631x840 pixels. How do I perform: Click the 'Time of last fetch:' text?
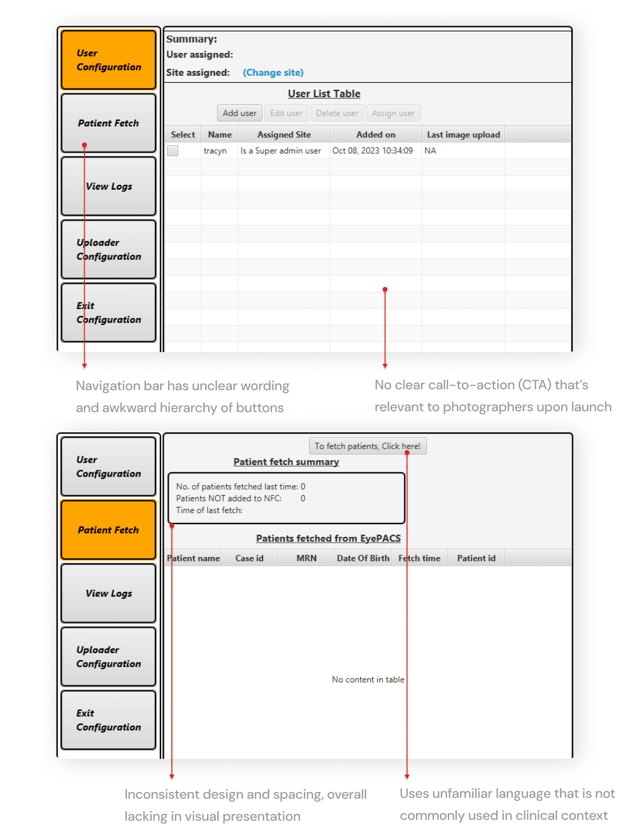tap(209, 510)
